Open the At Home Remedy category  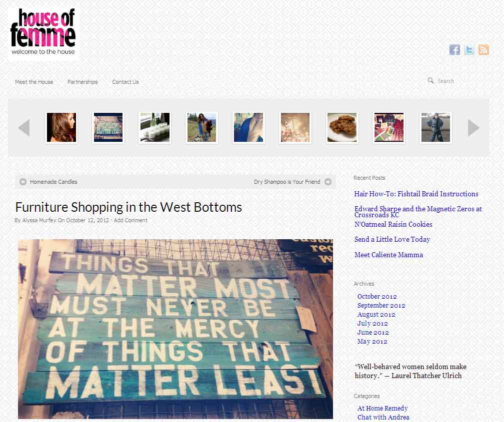click(382, 408)
